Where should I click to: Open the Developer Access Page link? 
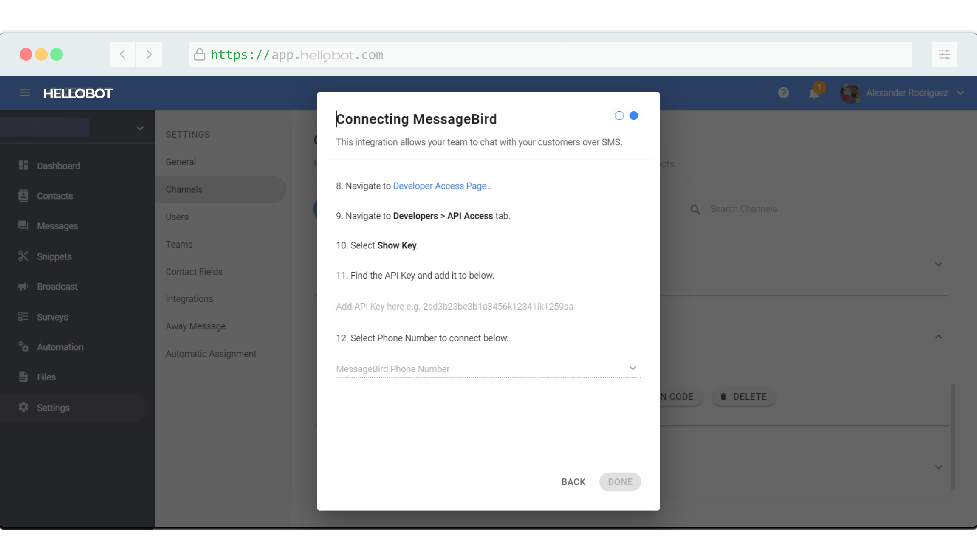coord(440,186)
